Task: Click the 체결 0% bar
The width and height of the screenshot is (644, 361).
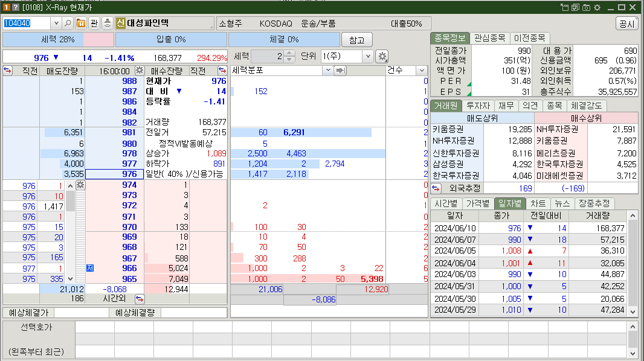Action: coord(284,39)
